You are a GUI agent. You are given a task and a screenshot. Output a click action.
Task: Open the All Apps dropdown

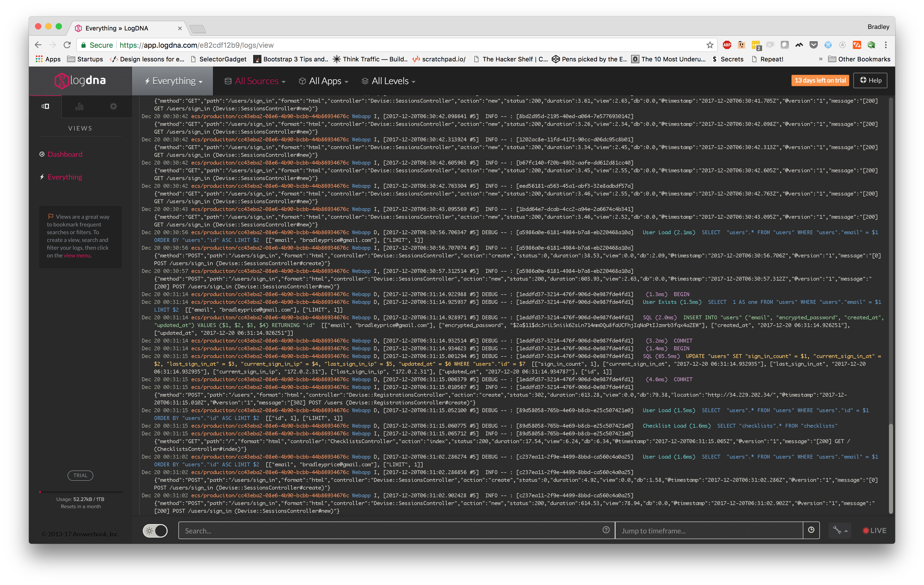click(x=324, y=81)
